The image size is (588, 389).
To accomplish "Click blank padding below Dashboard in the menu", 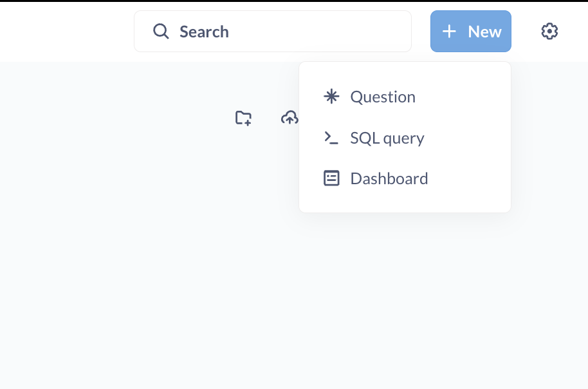I will [405, 202].
